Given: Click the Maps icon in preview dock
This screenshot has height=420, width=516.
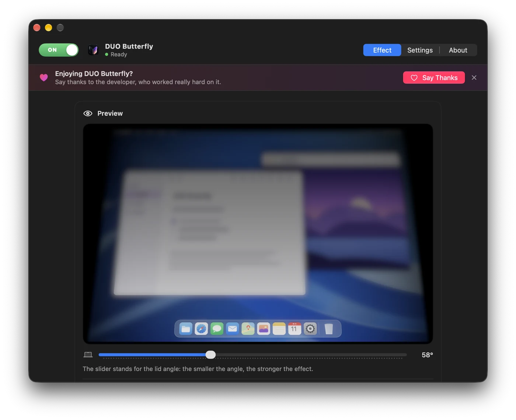Looking at the screenshot, I should coord(248,329).
